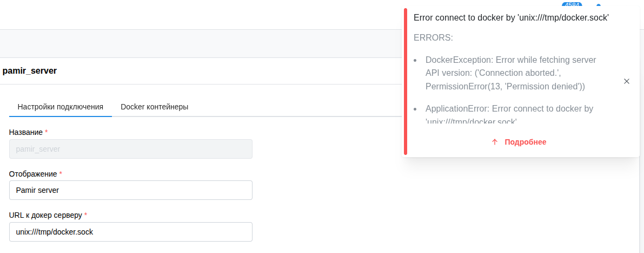Click the disabled Название input field
Screen dimensions: 644x253
131,149
